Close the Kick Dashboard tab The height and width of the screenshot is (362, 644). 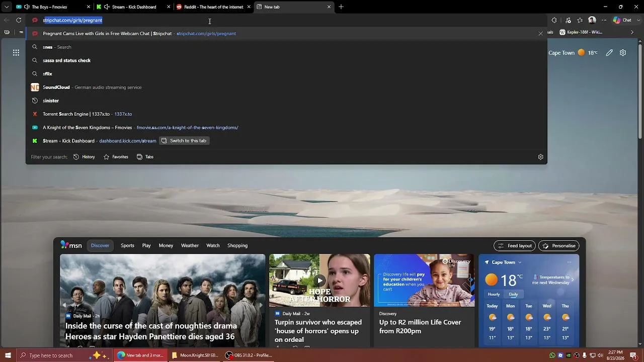(x=169, y=7)
